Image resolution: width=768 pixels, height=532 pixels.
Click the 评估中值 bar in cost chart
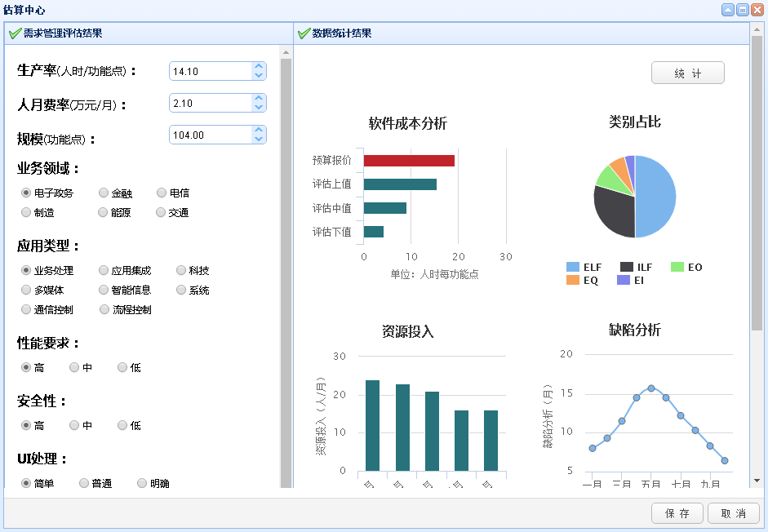[x=385, y=208]
